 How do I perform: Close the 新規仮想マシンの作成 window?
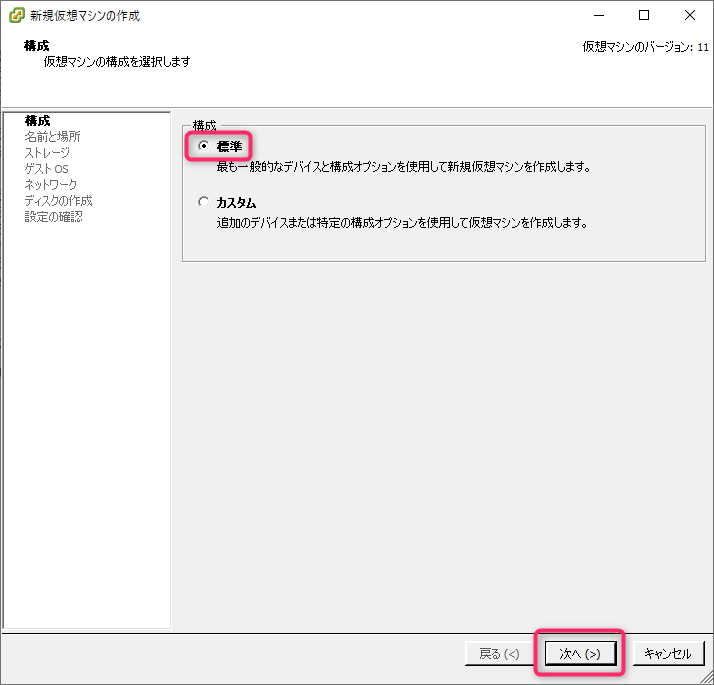pos(690,15)
